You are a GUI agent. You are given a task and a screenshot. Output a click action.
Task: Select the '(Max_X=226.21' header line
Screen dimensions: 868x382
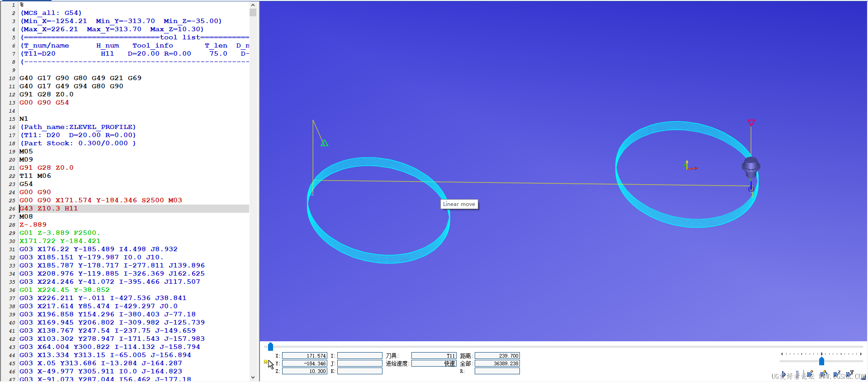[112, 29]
